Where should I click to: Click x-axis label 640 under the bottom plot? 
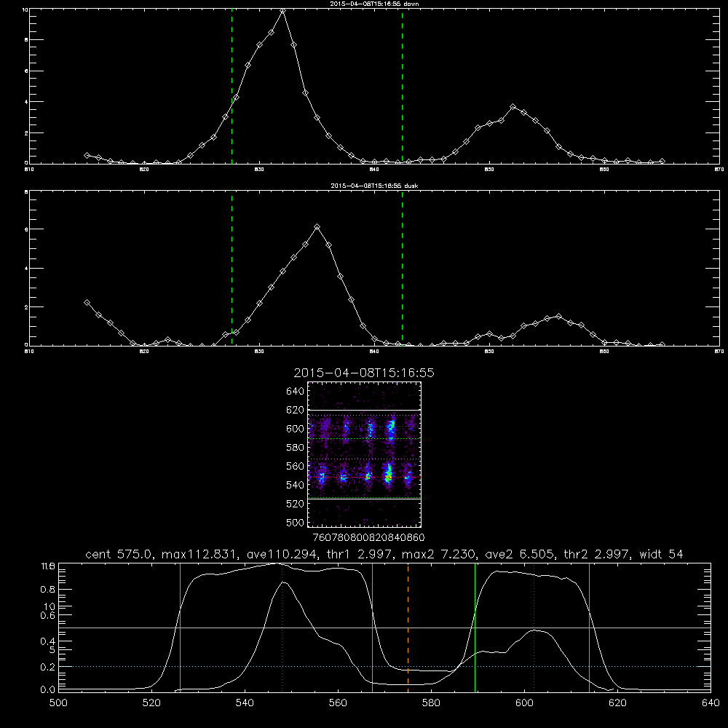coord(711,703)
